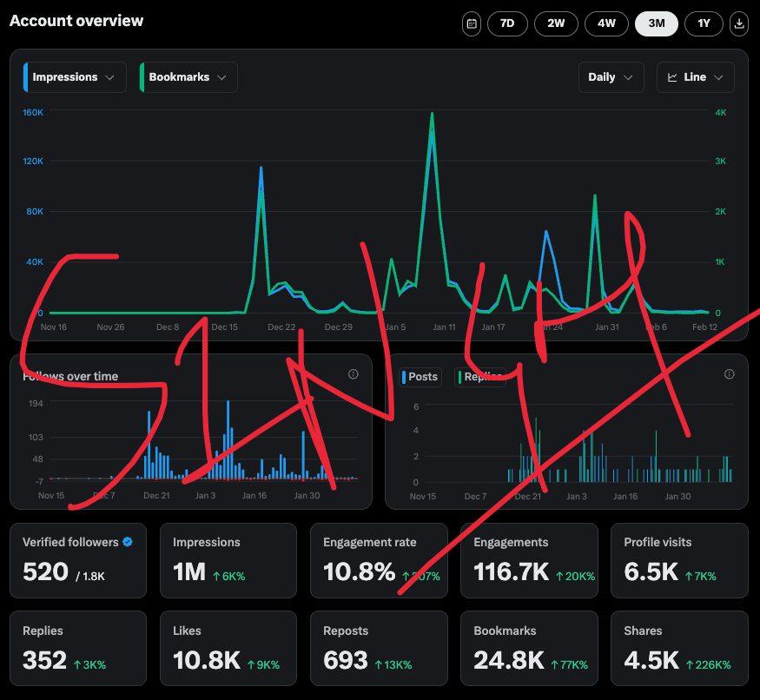
Task: Open the calendar date picker icon
Action: coord(471,23)
